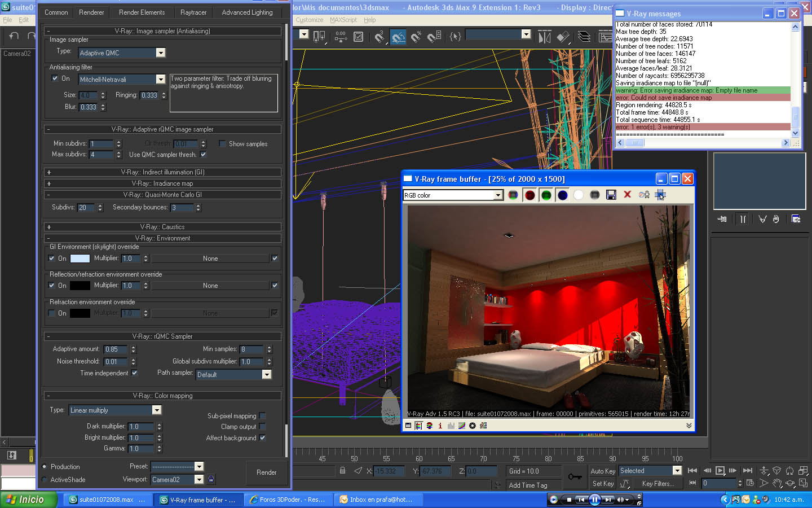Show the frame buffer info 'i' icon

click(x=440, y=426)
